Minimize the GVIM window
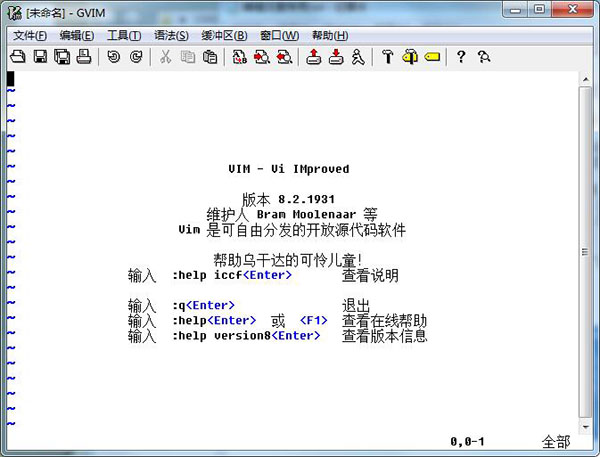Image resolution: width=600 pixels, height=457 pixels. tap(515, 10)
